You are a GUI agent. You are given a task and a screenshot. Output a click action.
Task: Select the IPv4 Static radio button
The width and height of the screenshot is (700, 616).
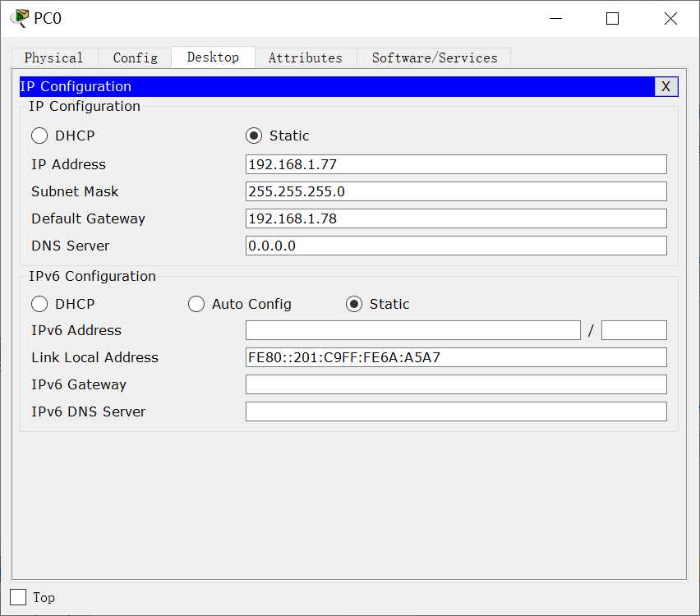254,136
